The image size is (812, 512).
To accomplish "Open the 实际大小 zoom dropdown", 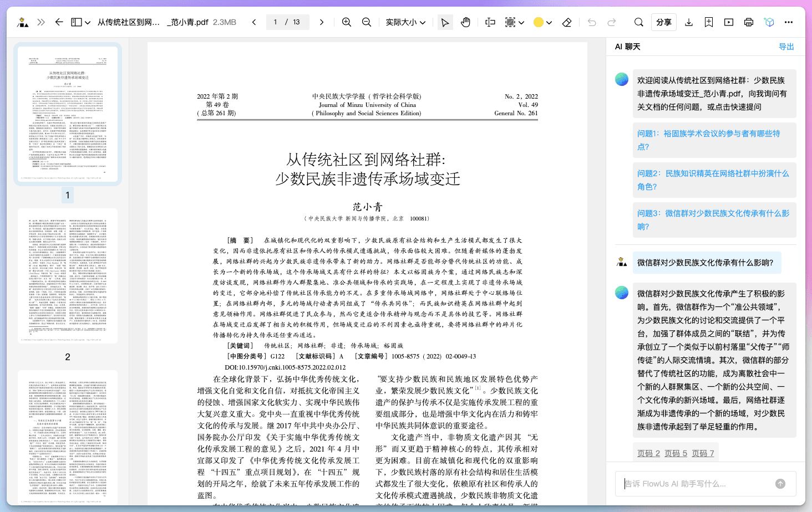I will (x=406, y=22).
